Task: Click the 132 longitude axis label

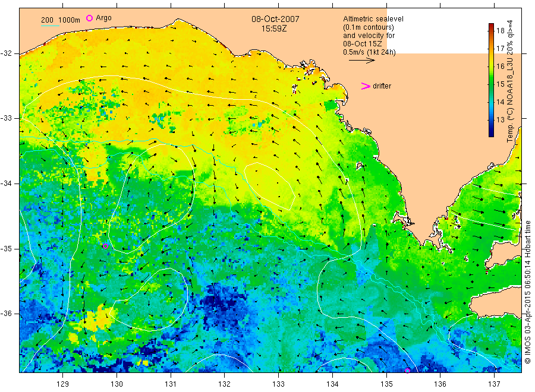Action: pyautogui.click(x=225, y=384)
